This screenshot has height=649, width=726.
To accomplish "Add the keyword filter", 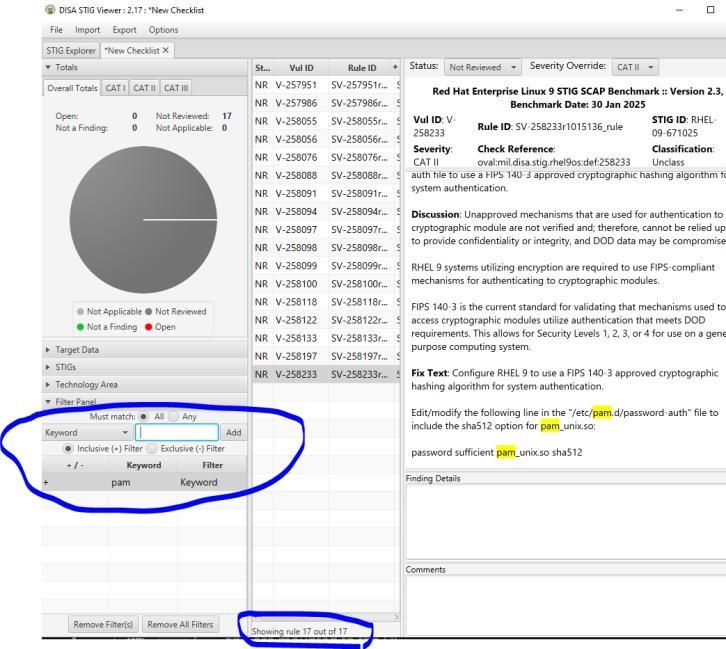I will coord(233,432).
